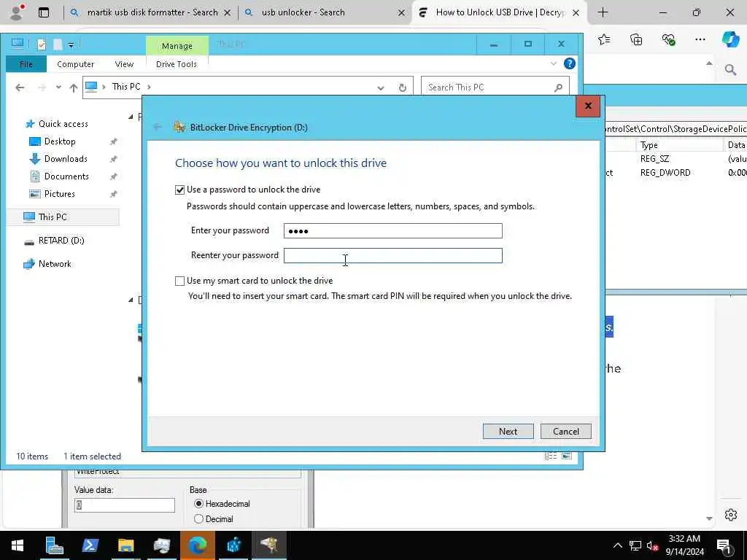This screenshot has width=747, height=560.
Task: Expand the Explorer ribbon chevron
Action: [x=554, y=63]
